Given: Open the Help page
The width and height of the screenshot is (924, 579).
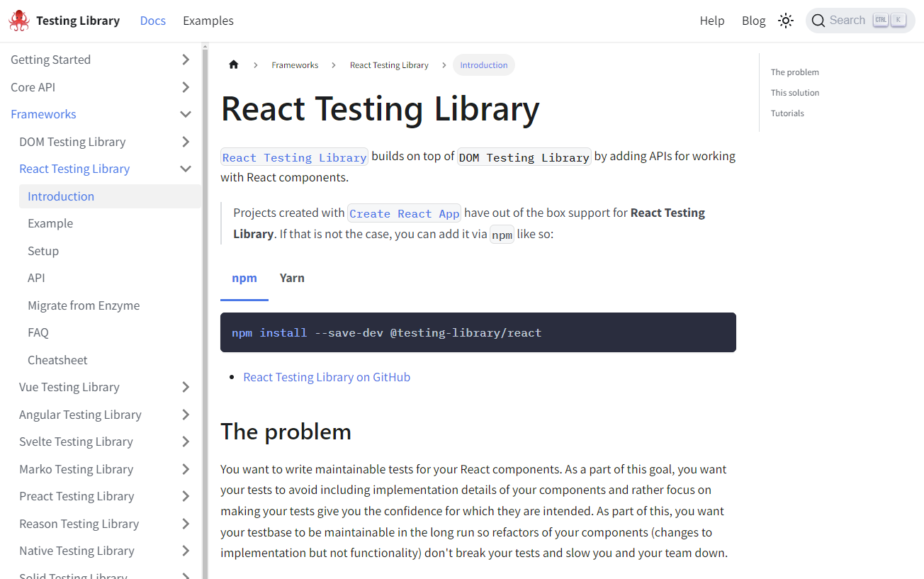Looking at the screenshot, I should click(712, 20).
